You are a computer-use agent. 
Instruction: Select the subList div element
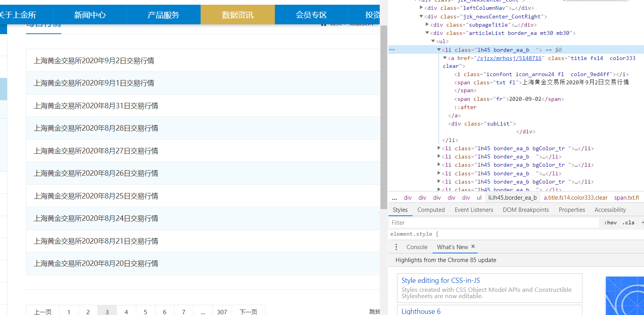[482, 124]
